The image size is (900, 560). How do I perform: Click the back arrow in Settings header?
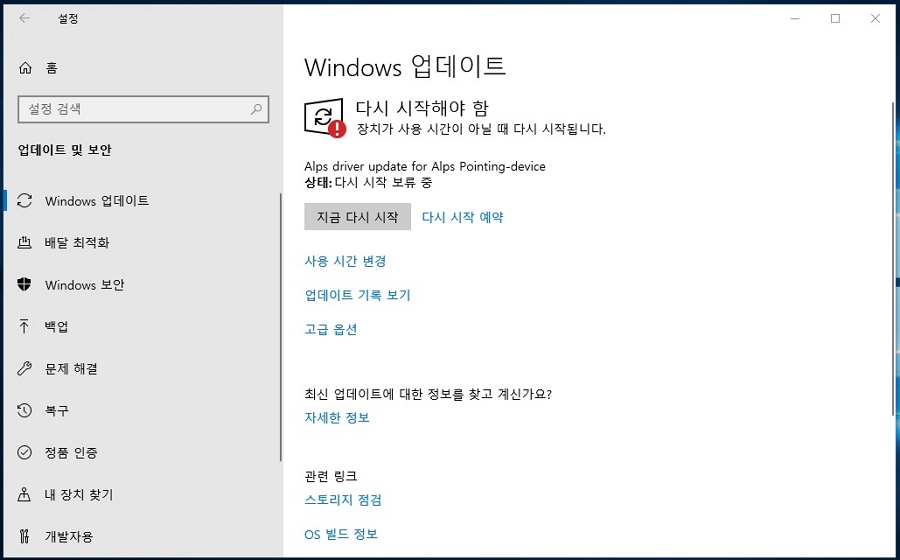click(x=24, y=18)
